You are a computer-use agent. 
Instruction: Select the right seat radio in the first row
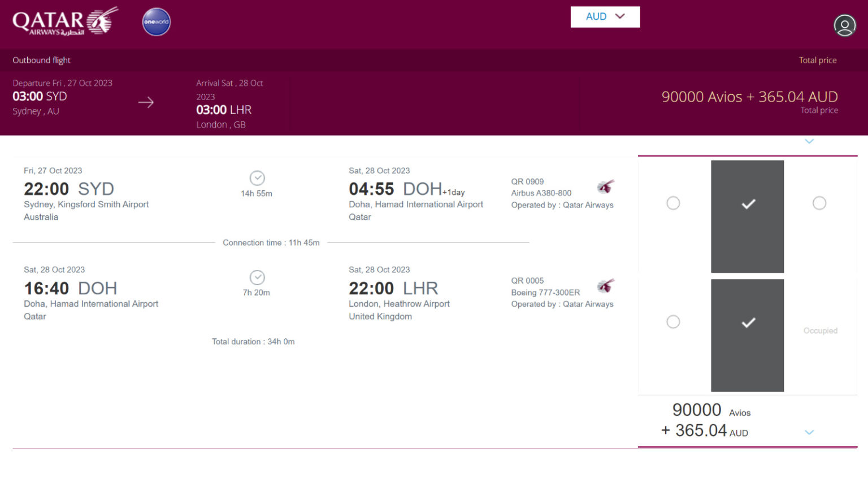coord(819,202)
